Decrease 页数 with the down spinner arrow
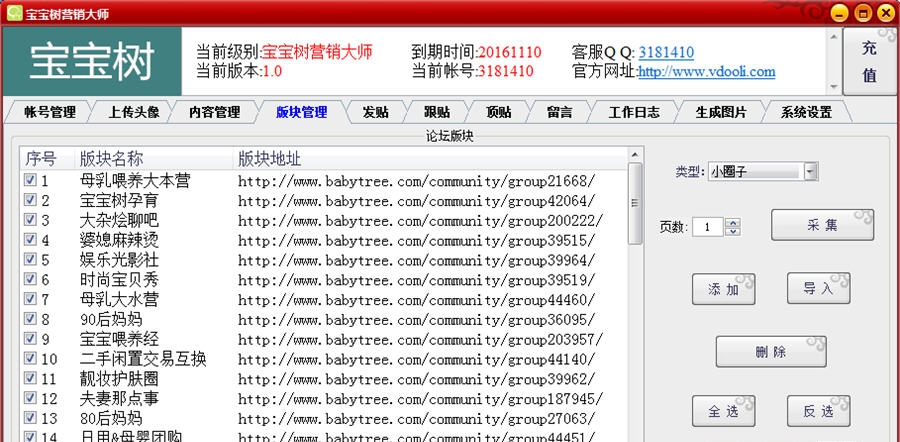The height and width of the screenshot is (442, 900). [733, 231]
